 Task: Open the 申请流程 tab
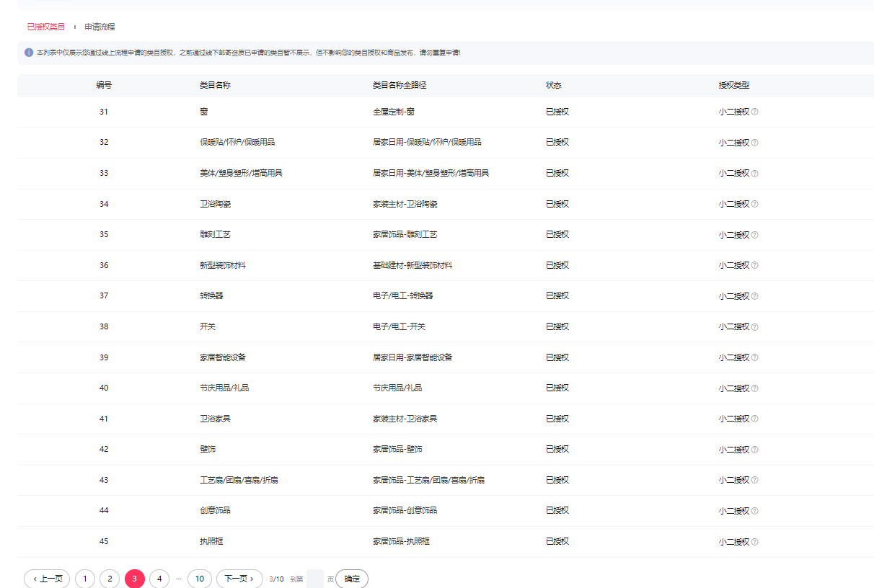coord(100,27)
